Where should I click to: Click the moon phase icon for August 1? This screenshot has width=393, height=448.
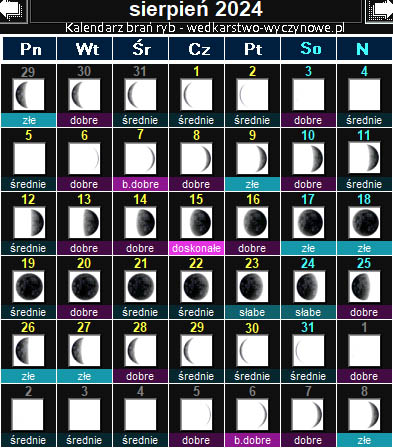click(x=196, y=95)
